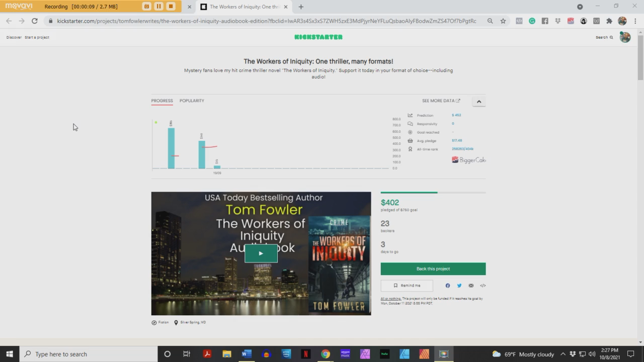Take a screenshot with Movavi camera icon
Screen dimensions: 644x362
click(146, 7)
